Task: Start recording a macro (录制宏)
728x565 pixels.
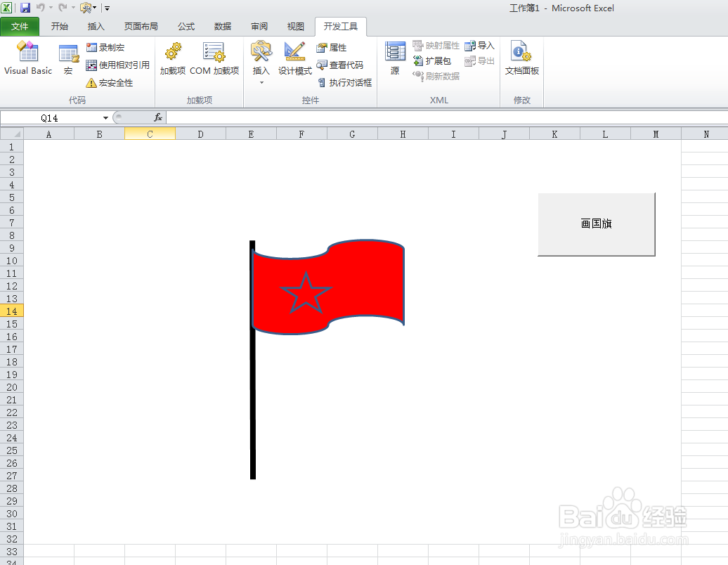Action: pyautogui.click(x=105, y=47)
